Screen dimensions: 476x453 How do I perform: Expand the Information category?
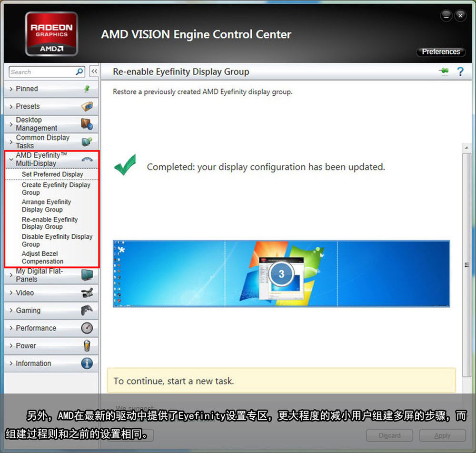point(51,363)
